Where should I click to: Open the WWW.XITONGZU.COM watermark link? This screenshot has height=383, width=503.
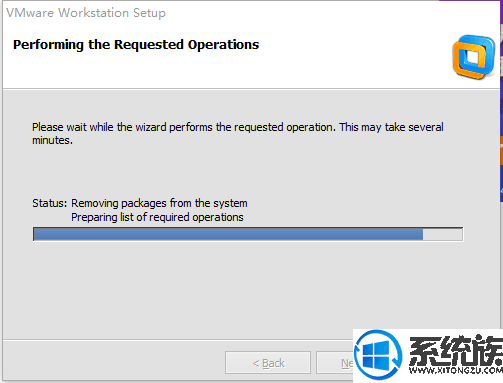(456, 370)
